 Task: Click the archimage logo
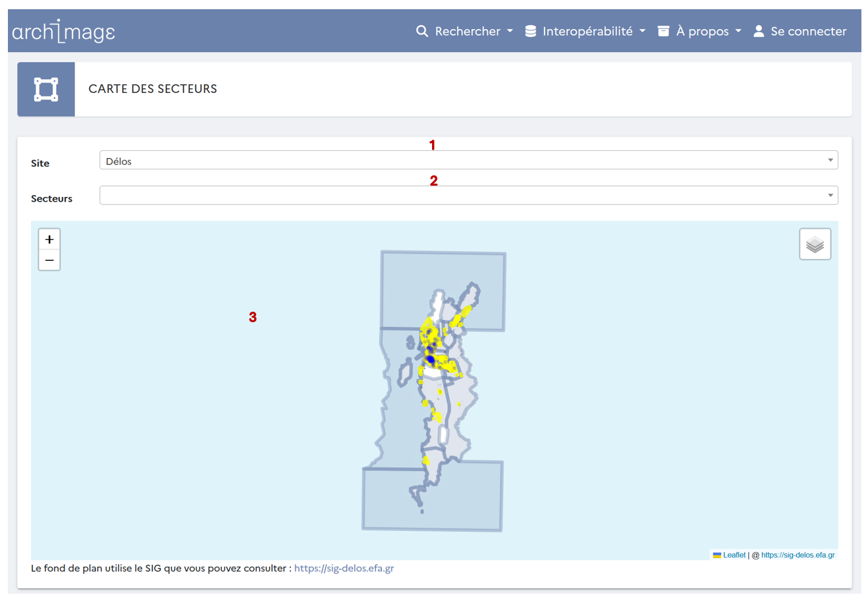pos(64,31)
